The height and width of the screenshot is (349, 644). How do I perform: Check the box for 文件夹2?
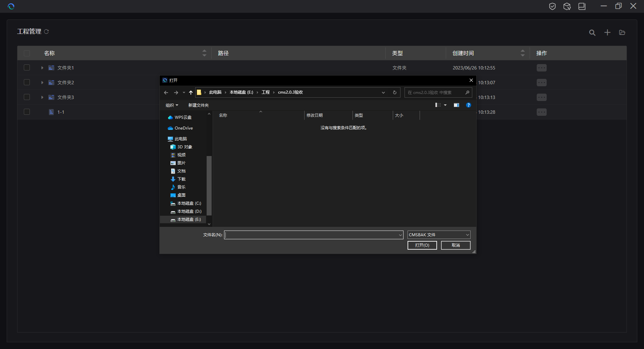(27, 83)
